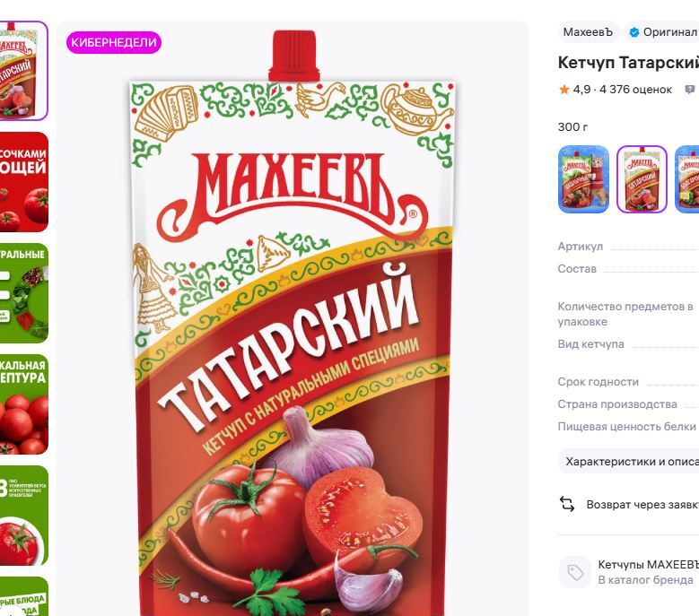Click the speech bubble icon after ratings

coord(690,90)
